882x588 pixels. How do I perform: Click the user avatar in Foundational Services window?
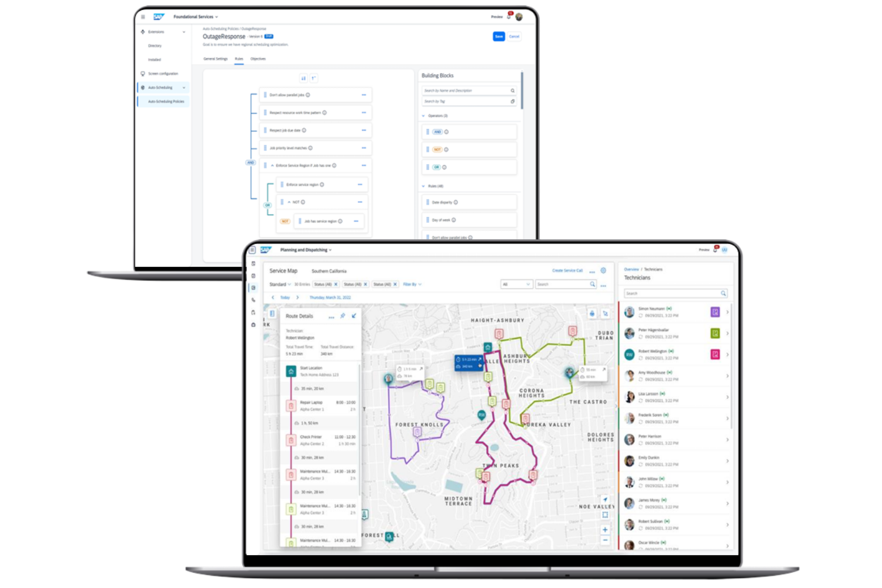click(x=519, y=16)
